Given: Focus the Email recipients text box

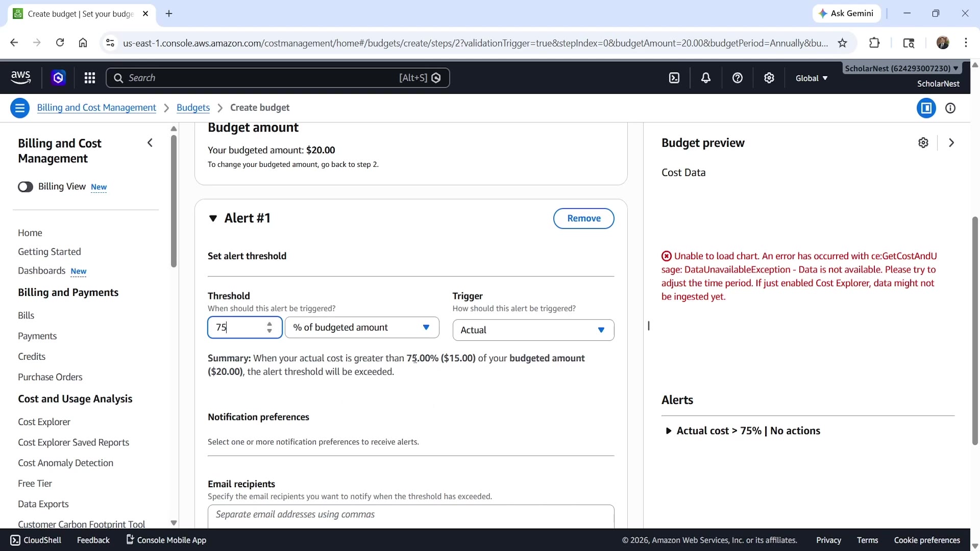Looking at the screenshot, I should point(411,516).
